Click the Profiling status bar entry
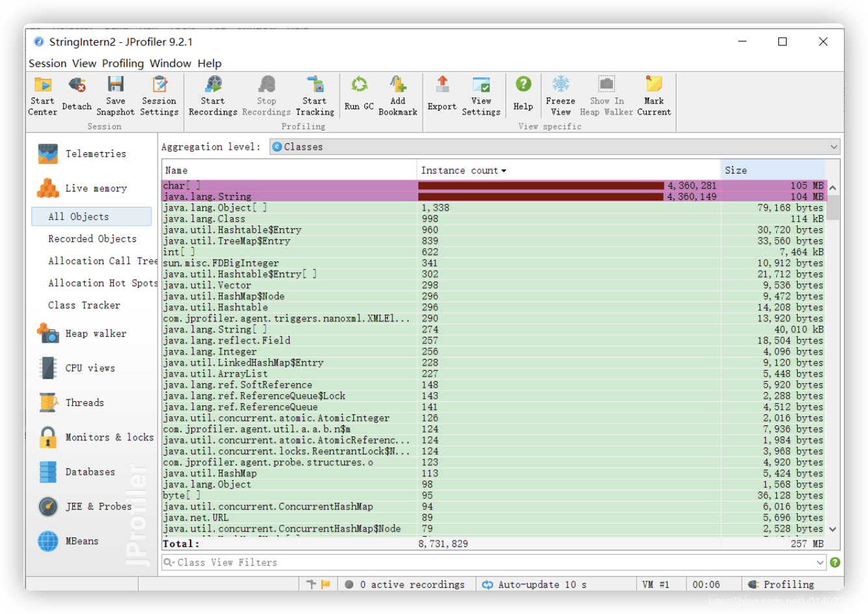The height and width of the screenshot is (614, 868). (781, 585)
